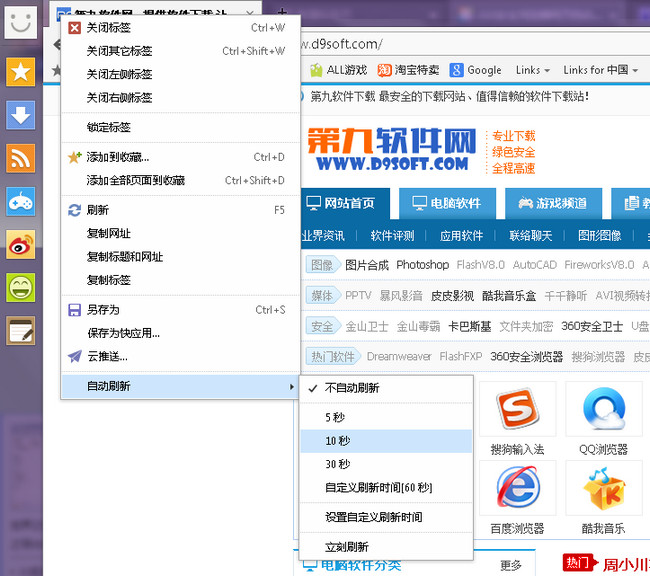
Task: Open the game controller sidebar icon
Action: pyautogui.click(x=20, y=202)
